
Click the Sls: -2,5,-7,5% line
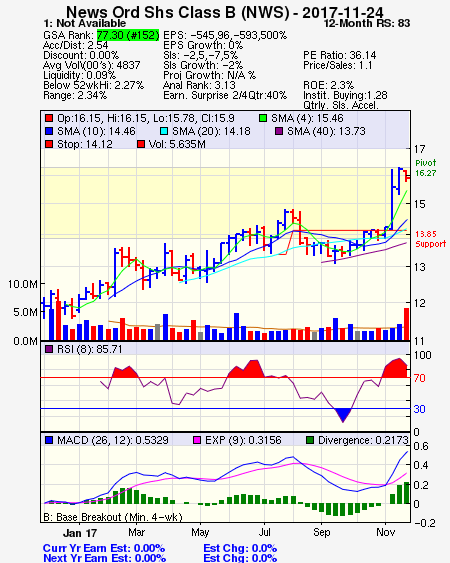pos(200,55)
